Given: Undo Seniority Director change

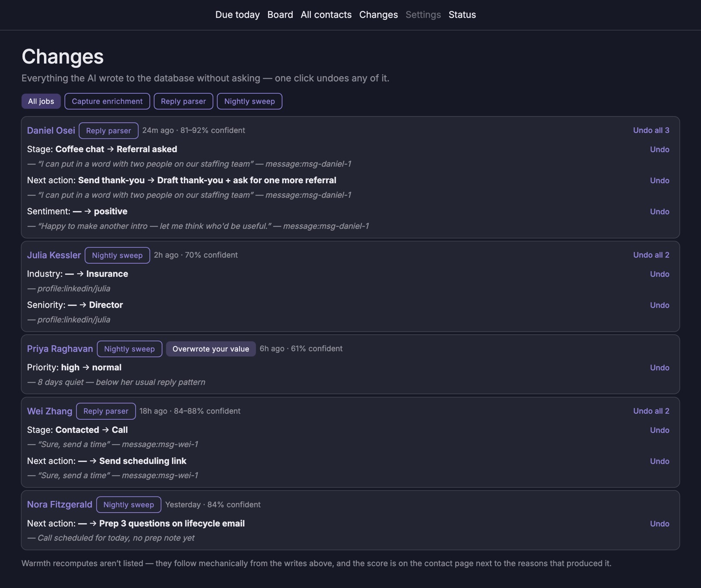Looking at the screenshot, I should tap(659, 305).
